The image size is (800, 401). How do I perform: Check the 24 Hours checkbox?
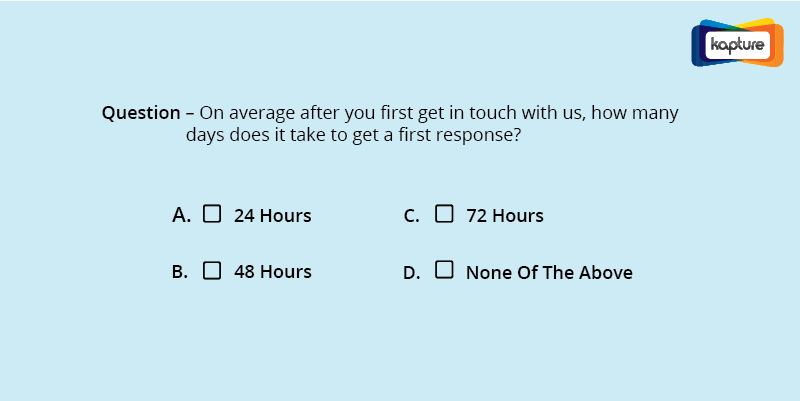[212, 214]
